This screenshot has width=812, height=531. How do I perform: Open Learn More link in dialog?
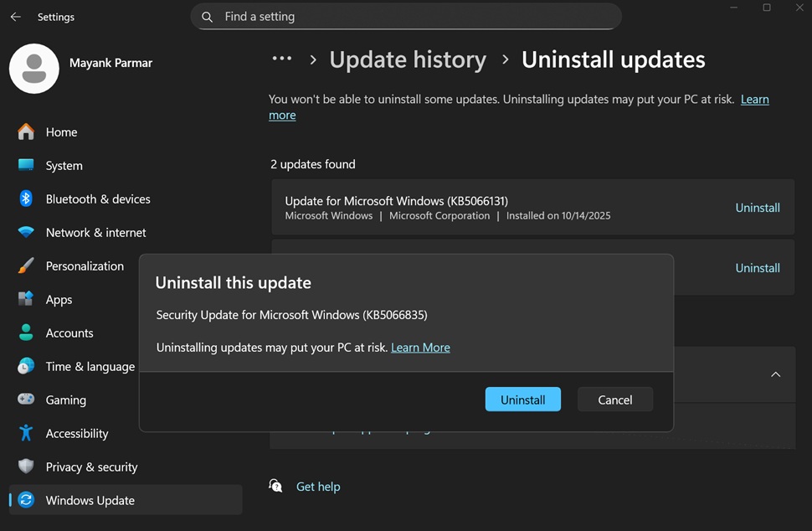[x=420, y=348]
